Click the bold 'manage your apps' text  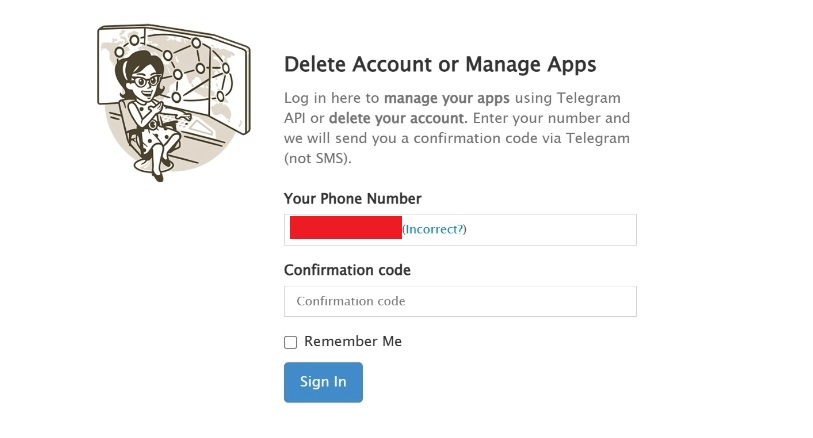click(x=447, y=98)
